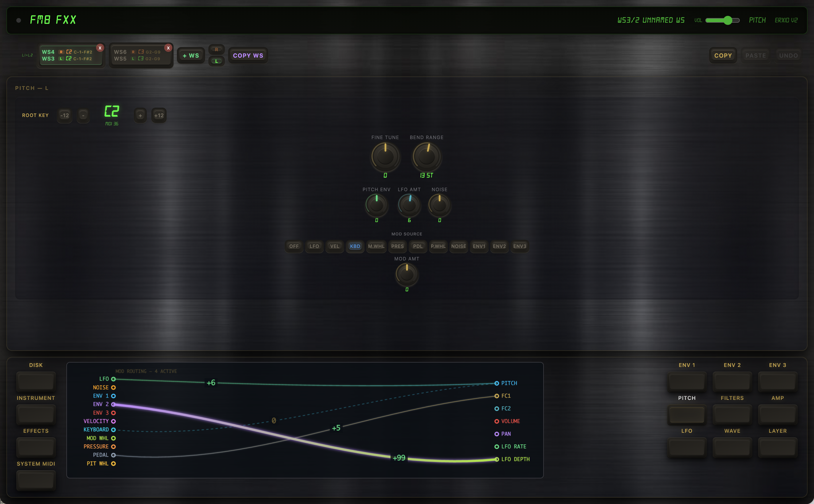Image resolution: width=814 pixels, height=504 pixels.
Task: Add a new wavesample with + WS
Action: [191, 55]
